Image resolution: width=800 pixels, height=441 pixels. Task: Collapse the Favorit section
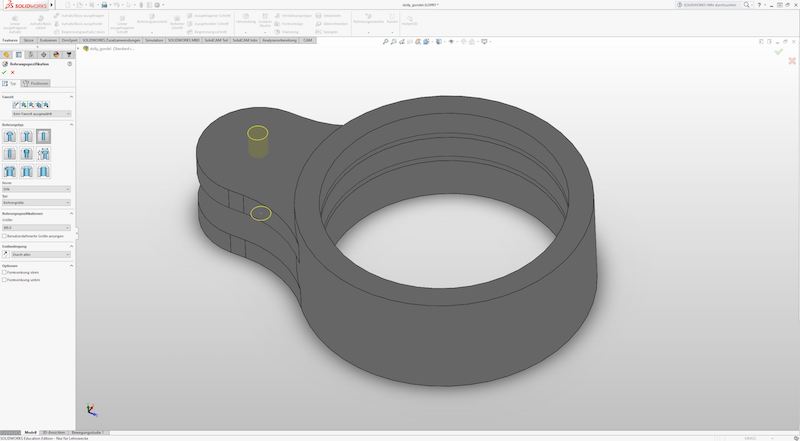(71, 96)
